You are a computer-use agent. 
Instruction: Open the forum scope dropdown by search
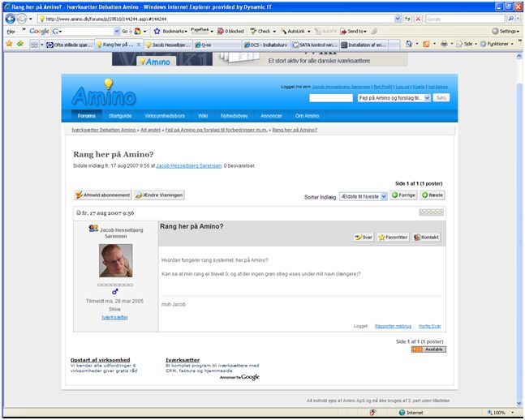pos(394,98)
